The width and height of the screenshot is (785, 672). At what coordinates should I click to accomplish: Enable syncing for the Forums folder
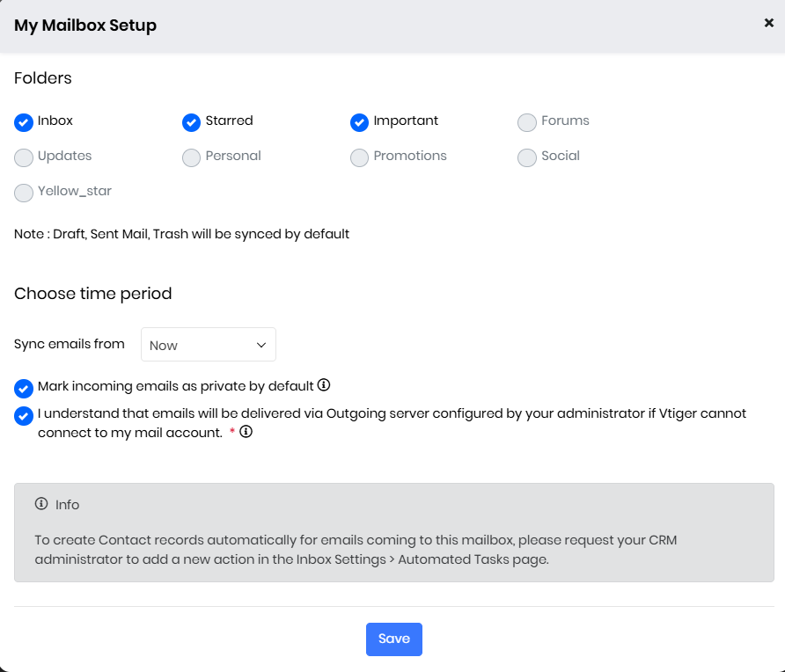(526, 122)
